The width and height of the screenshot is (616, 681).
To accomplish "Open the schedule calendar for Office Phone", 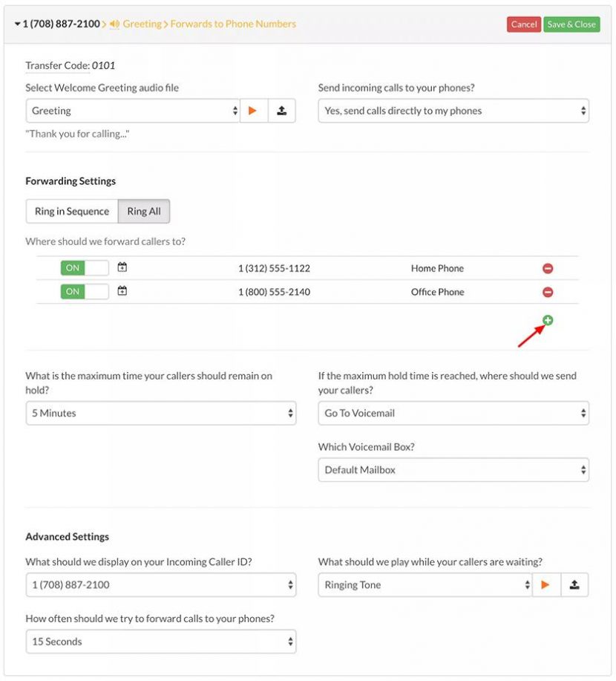I will pos(122,291).
